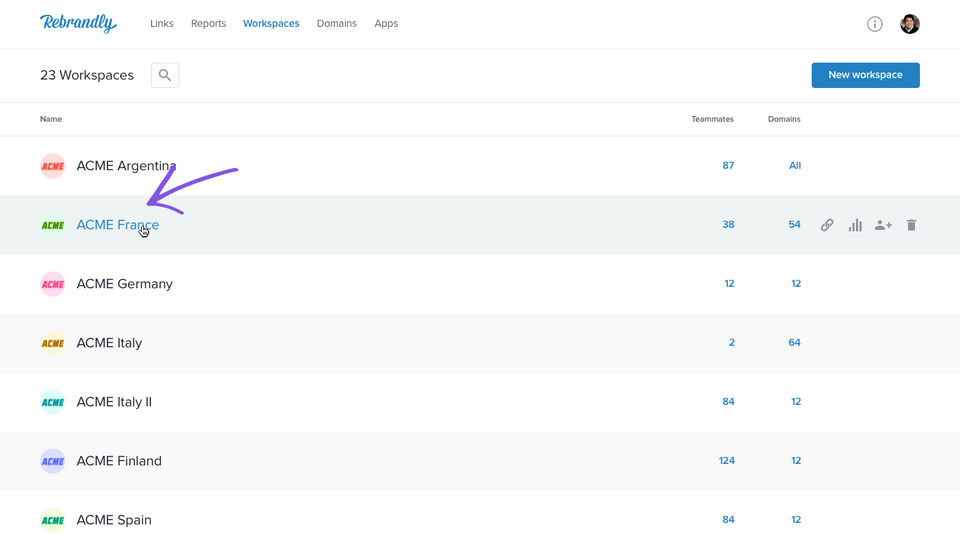Select the ACME Spain workspace row
Image resolution: width=960 pixels, height=540 pixels.
(x=480, y=520)
